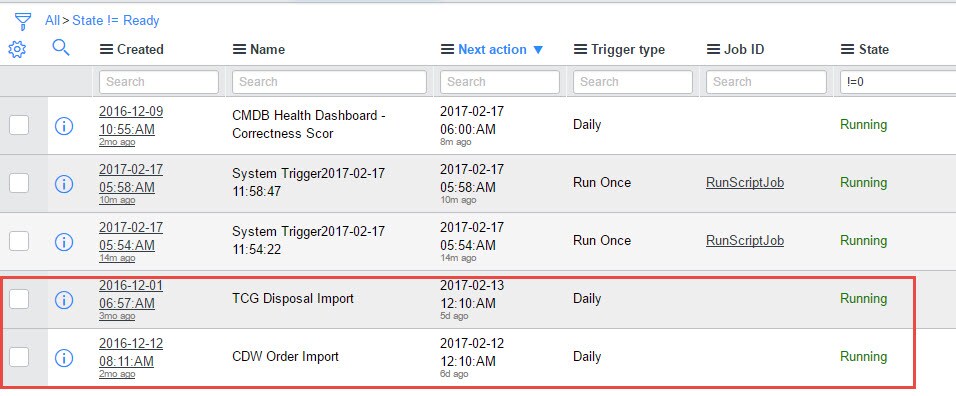The height and width of the screenshot is (396, 956).
Task: Open the Job ID column menu icon
Action: [x=713, y=49]
